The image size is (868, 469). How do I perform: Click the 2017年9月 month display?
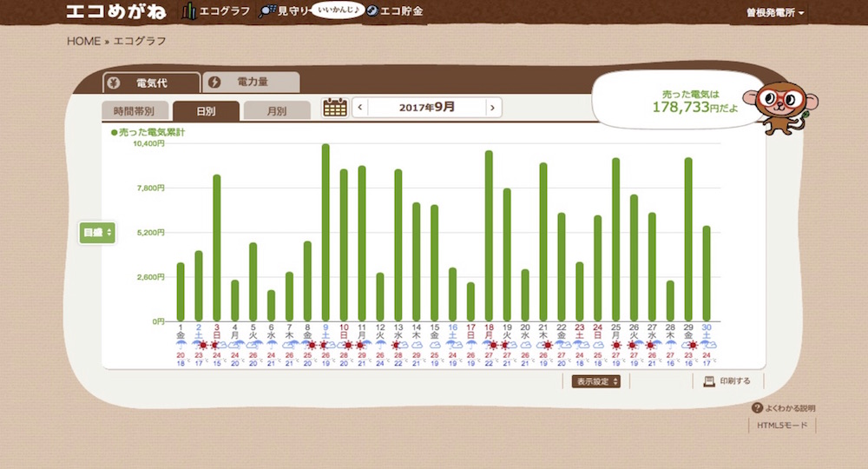click(x=427, y=108)
